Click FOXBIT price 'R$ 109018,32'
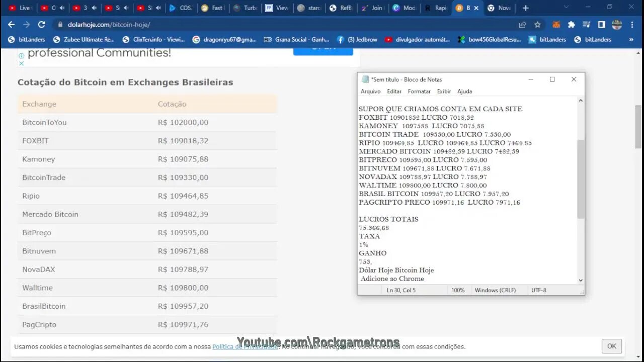 pyautogui.click(x=183, y=141)
